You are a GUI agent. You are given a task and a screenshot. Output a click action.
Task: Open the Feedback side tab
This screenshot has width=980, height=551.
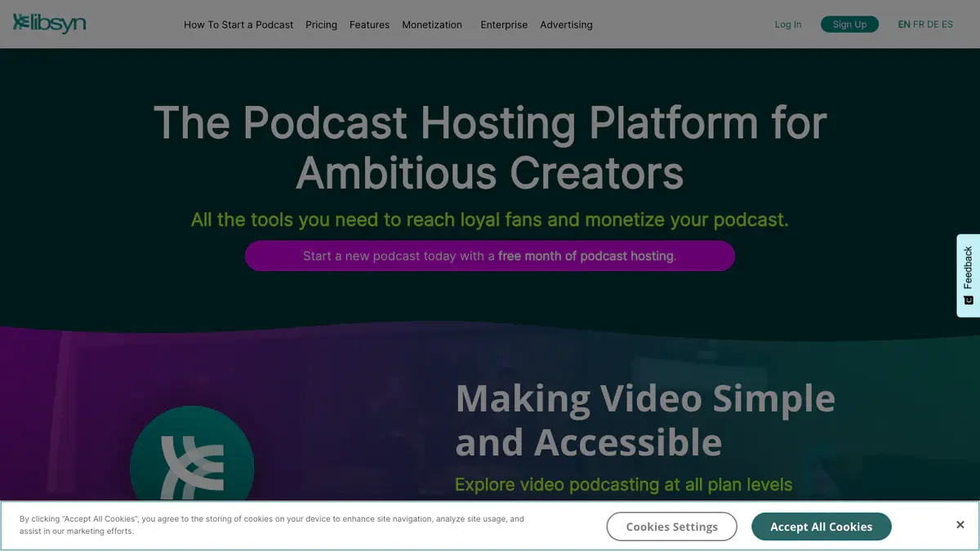pyautogui.click(x=968, y=275)
